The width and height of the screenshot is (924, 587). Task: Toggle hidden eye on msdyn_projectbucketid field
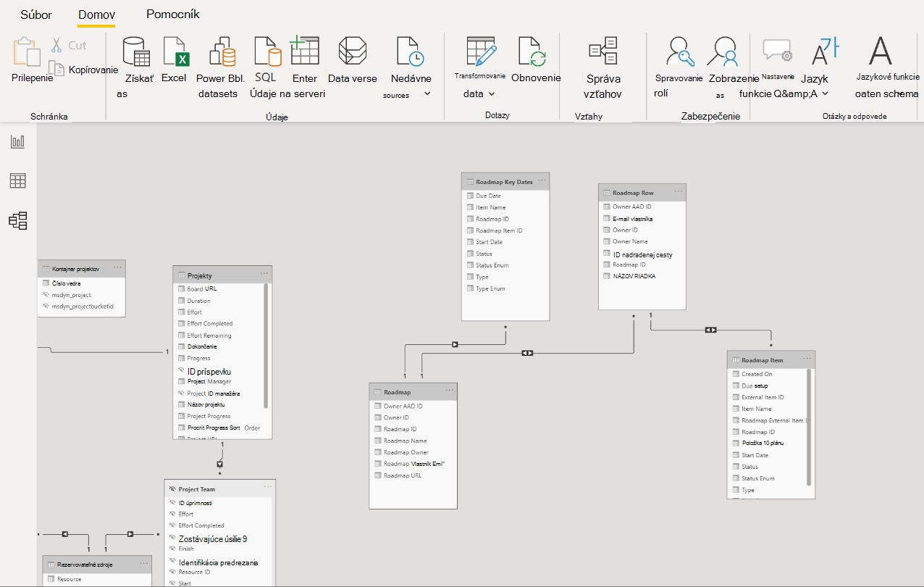tap(46, 307)
